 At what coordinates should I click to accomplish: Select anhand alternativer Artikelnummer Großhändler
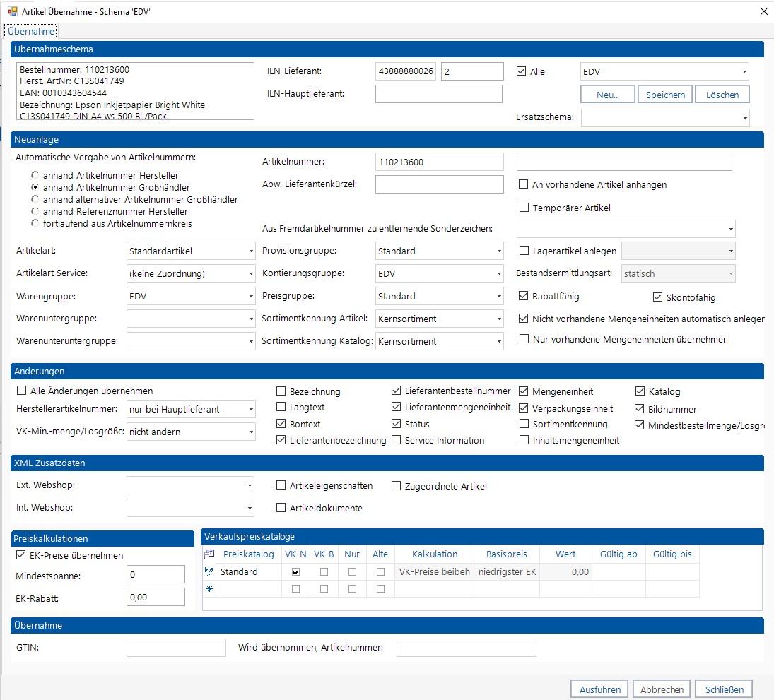tap(35, 199)
